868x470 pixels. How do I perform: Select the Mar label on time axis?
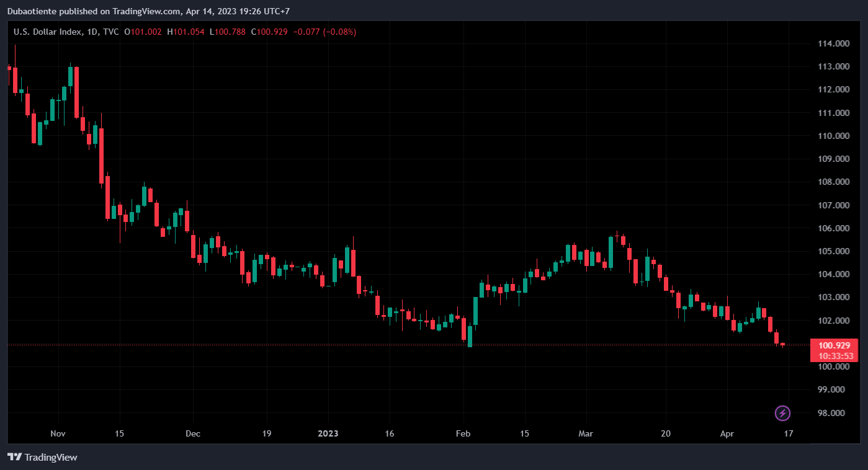click(x=585, y=433)
